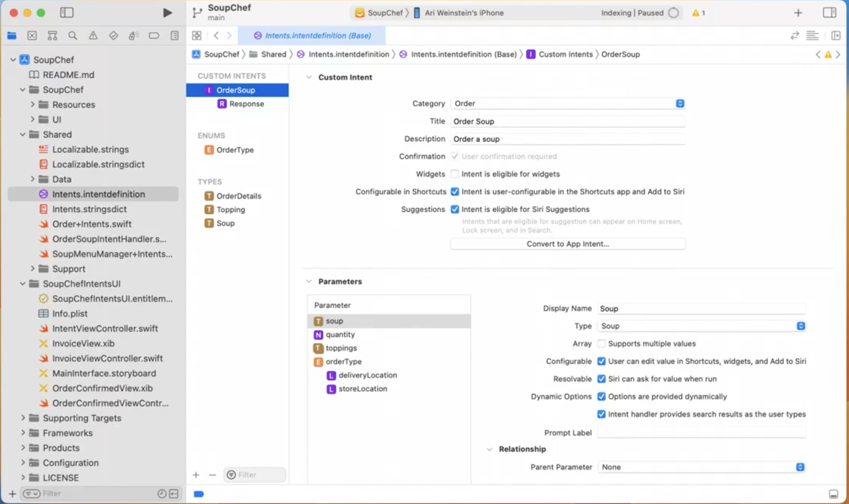The height and width of the screenshot is (504, 849).
Task: Enable code review compare arrows
Action: tap(795, 35)
